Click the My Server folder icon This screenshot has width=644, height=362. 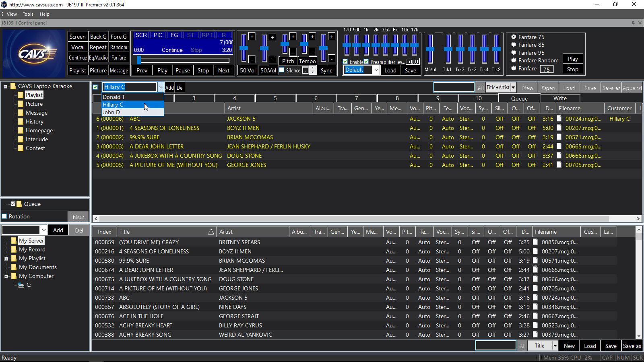(x=14, y=241)
